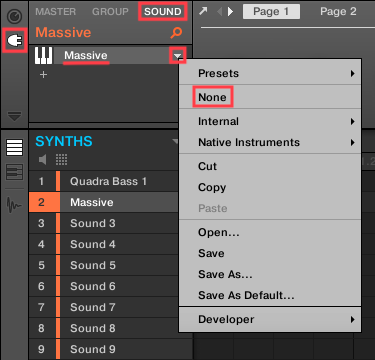Switch to the GROUP tab
The height and width of the screenshot is (360, 375).
tap(110, 12)
